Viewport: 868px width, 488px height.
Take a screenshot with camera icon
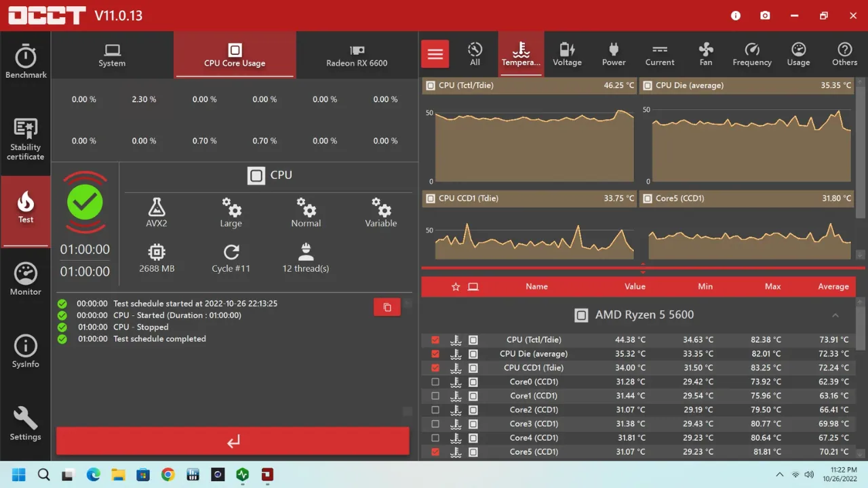(765, 16)
